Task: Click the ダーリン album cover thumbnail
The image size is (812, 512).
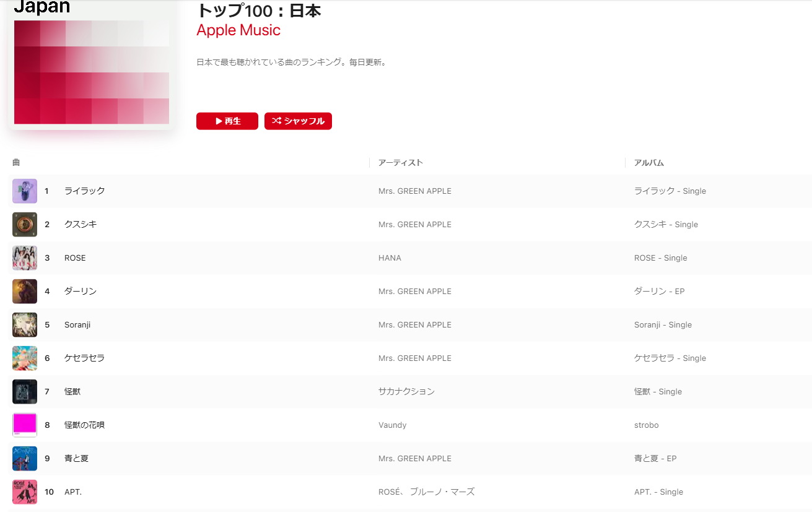Action: click(25, 292)
